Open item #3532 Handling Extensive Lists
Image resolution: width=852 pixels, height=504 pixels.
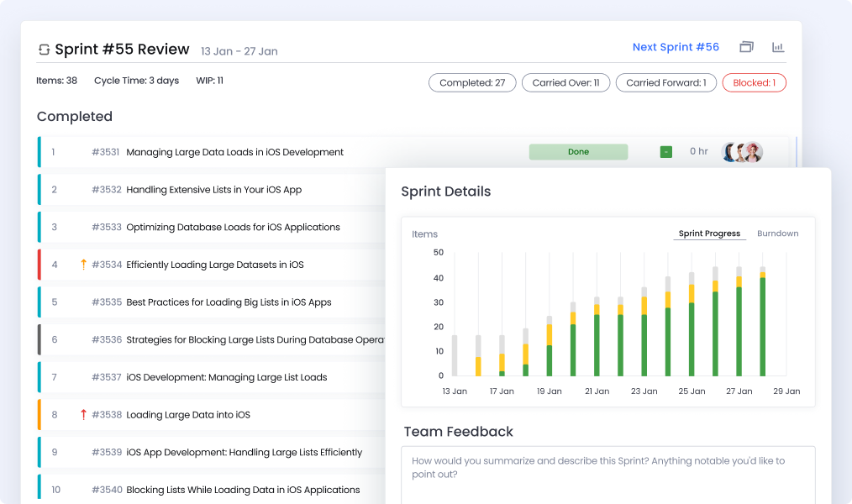(213, 190)
